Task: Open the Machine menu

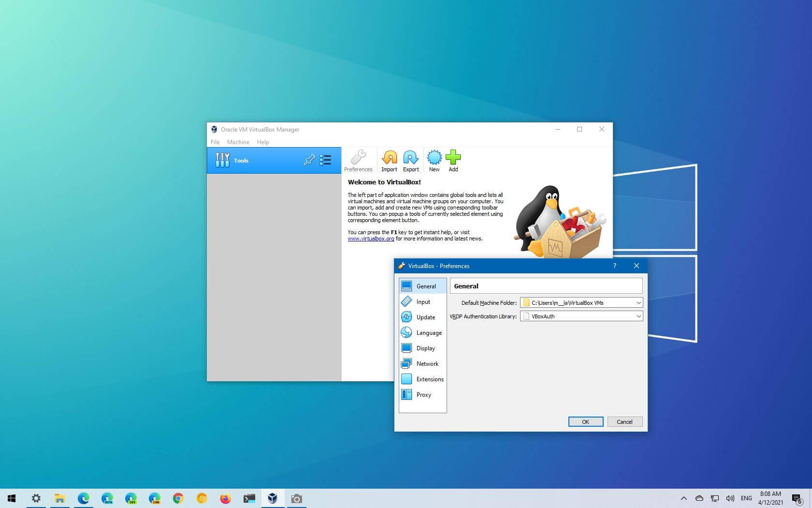Action: [238, 142]
